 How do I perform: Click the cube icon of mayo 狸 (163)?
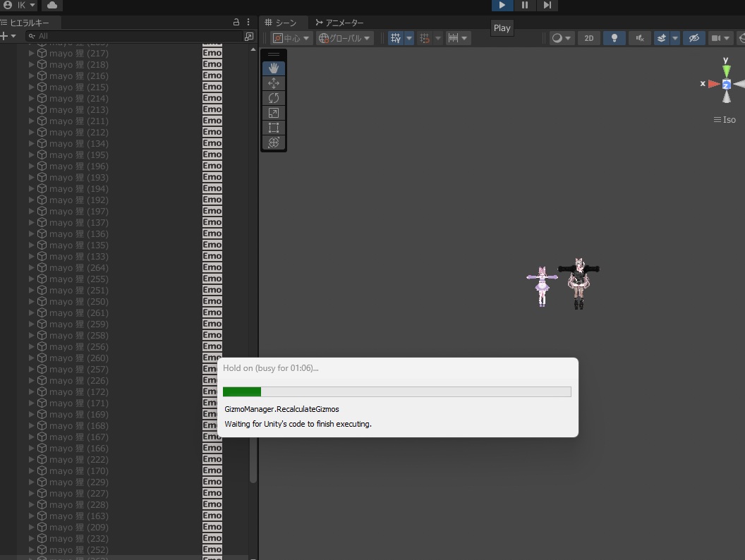pos(42,516)
